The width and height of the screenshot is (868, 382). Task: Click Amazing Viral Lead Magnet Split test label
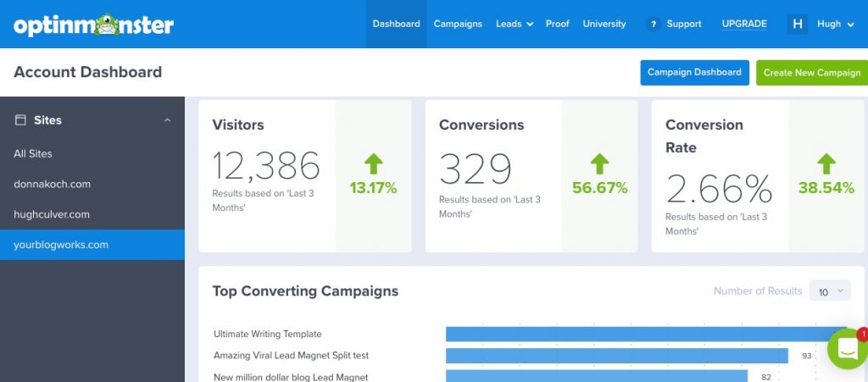[292, 356]
